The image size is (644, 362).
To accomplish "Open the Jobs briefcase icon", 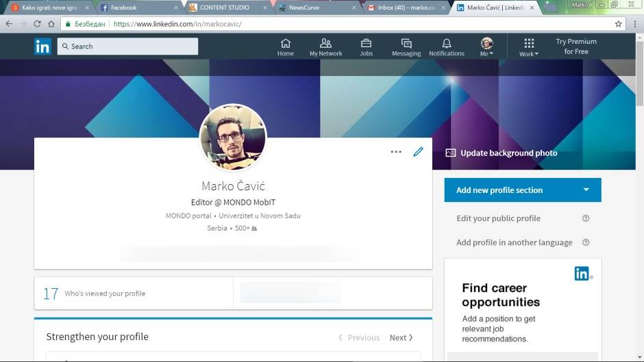I will click(366, 47).
